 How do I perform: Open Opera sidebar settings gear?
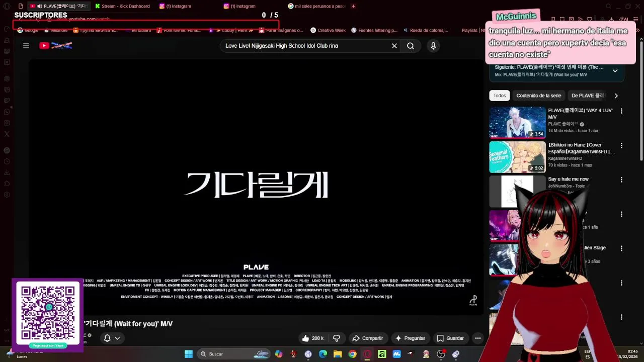7,195
